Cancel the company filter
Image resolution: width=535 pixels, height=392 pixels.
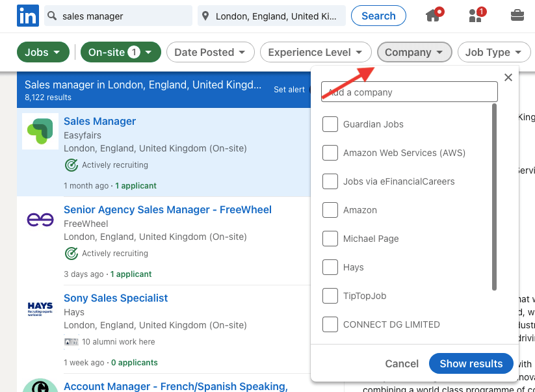pos(402,363)
